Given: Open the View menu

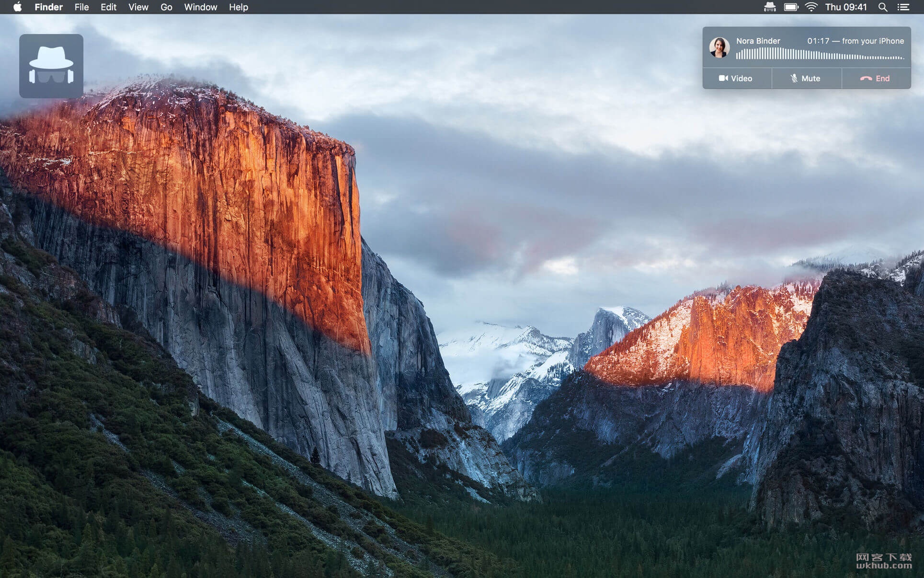Looking at the screenshot, I should point(138,7).
